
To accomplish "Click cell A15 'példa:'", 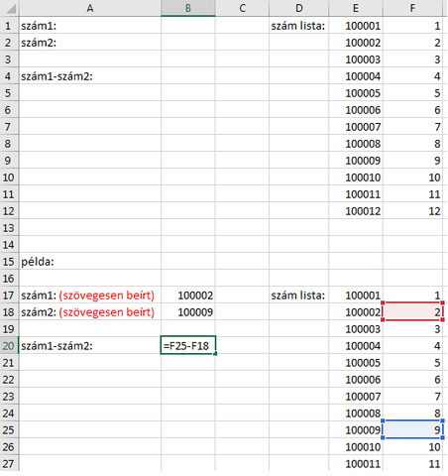I will click(90, 262).
